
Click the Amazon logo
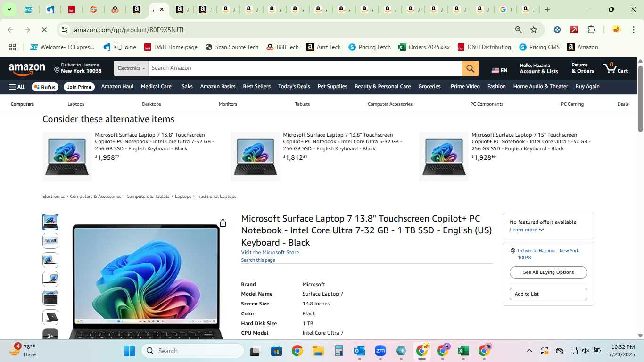tap(27, 69)
